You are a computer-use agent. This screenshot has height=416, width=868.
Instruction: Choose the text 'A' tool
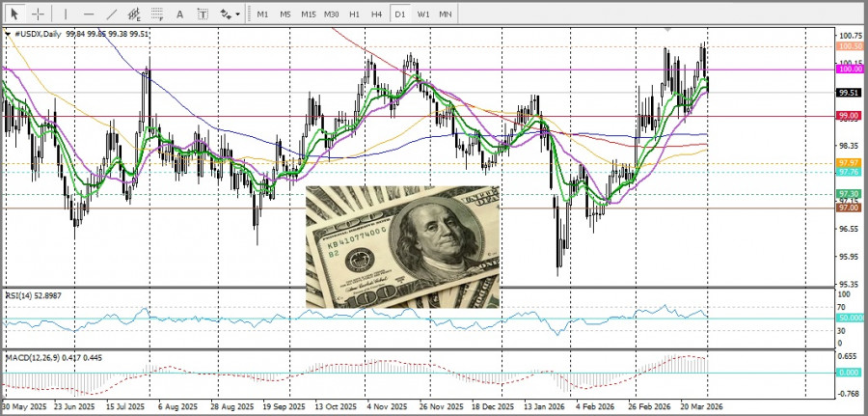[180, 14]
